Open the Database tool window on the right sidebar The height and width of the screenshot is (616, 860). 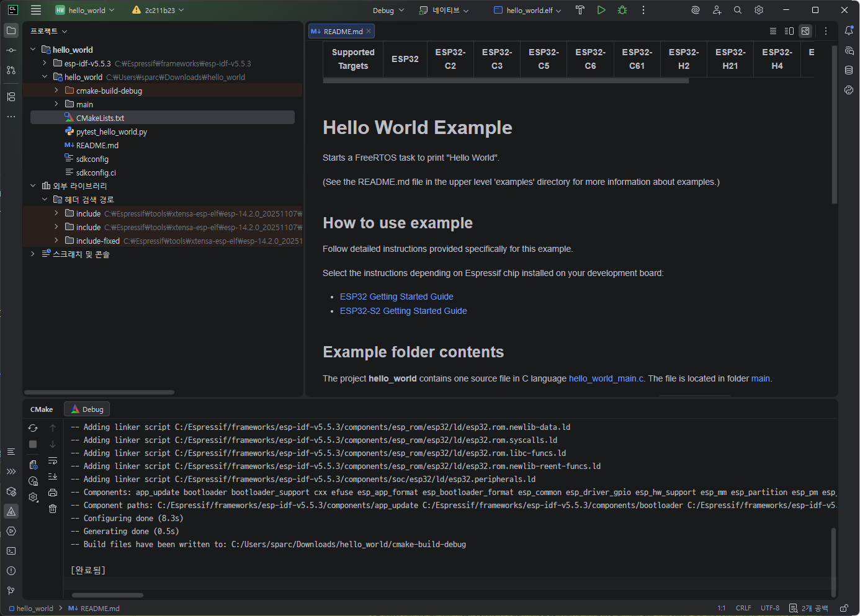[849, 70]
